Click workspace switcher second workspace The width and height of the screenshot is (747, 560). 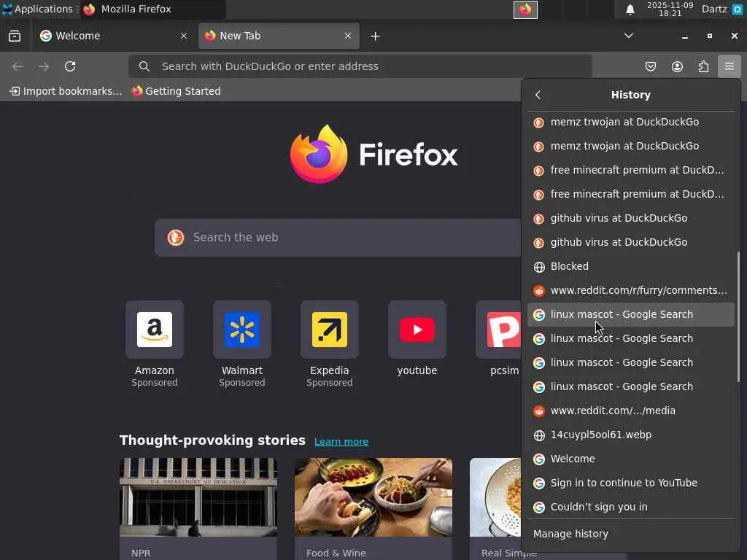point(550,9)
